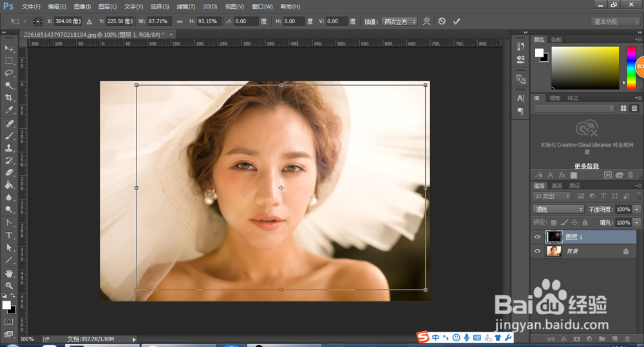Select the Horizontal Type tool

tap(9, 235)
